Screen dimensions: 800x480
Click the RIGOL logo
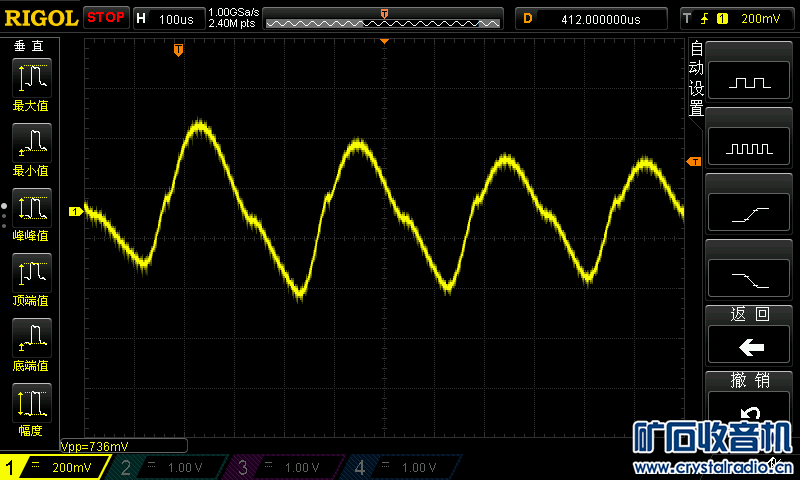[x=41, y=18]
